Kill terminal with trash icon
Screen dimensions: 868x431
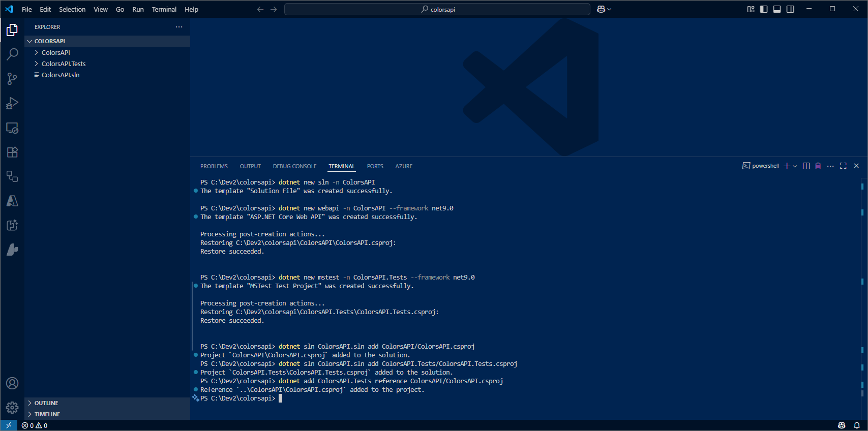(x=818, y=166)
